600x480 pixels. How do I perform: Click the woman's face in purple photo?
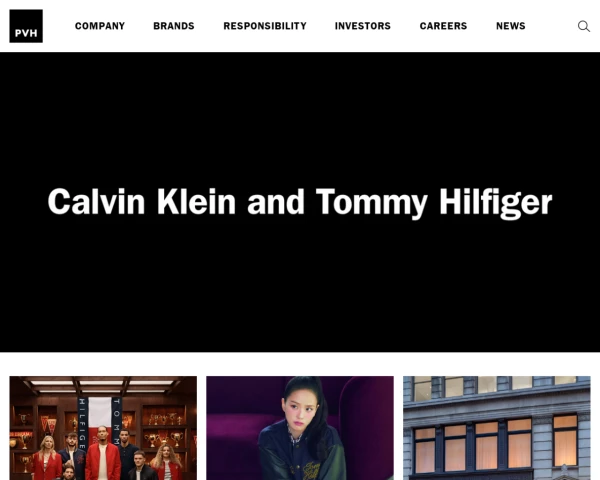pyautogui.click(x=300, y=409)
